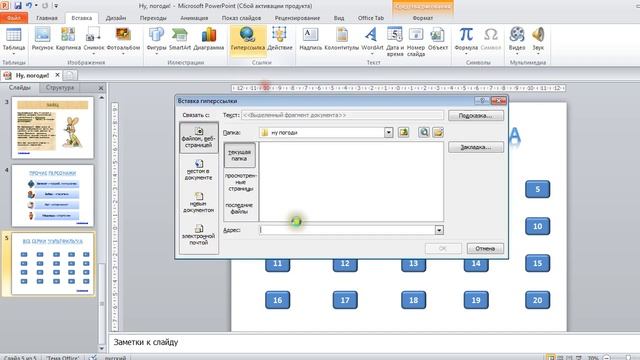The width and height of the screenshot is (640, 360).
Task: Expand the Папка folder dropdown
Action: coord(389,132)
